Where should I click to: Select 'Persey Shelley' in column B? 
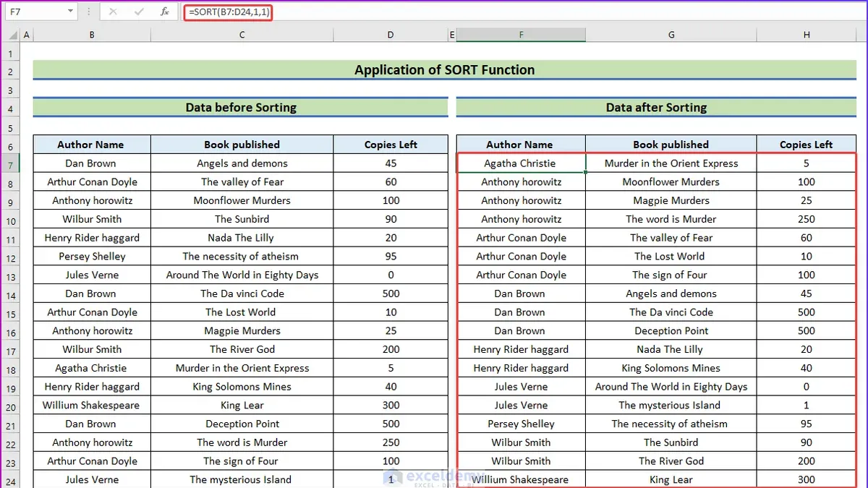click(92, 256)
